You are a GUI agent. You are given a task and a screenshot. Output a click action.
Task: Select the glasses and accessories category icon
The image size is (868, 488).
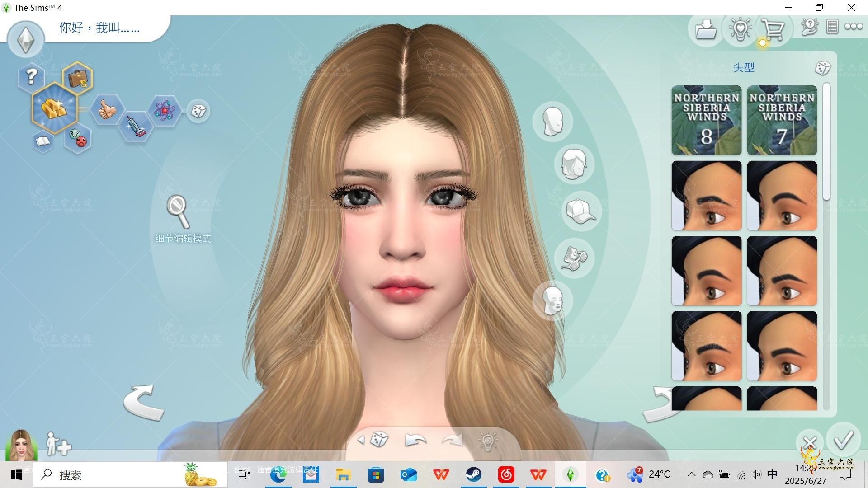[x=574, y=258]
